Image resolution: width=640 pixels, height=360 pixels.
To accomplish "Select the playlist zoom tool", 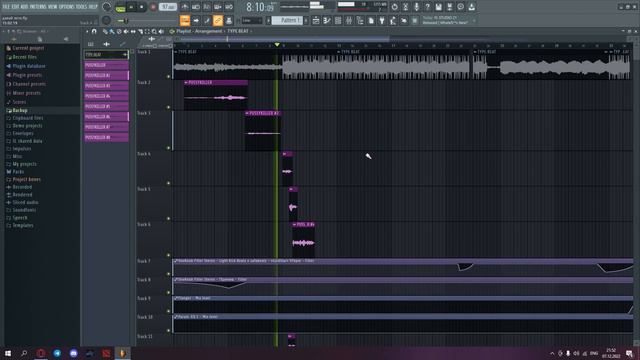I will coord(154,31).
